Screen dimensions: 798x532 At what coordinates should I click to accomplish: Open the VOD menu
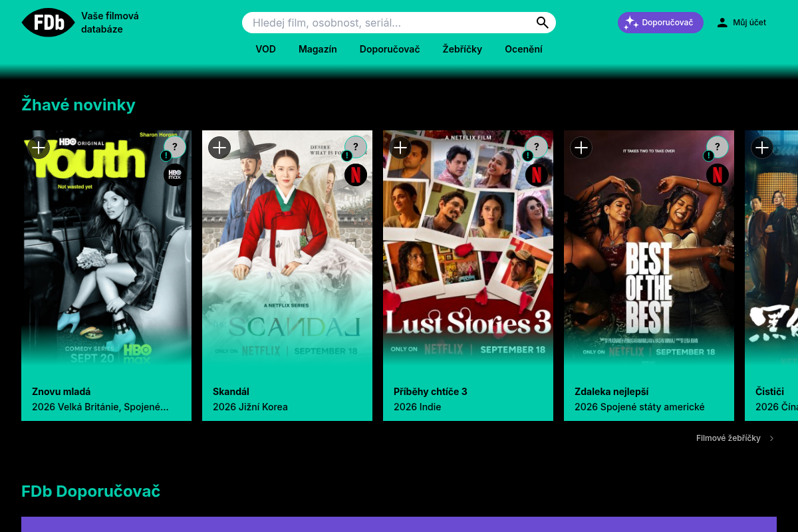click(x=265, y=49)
